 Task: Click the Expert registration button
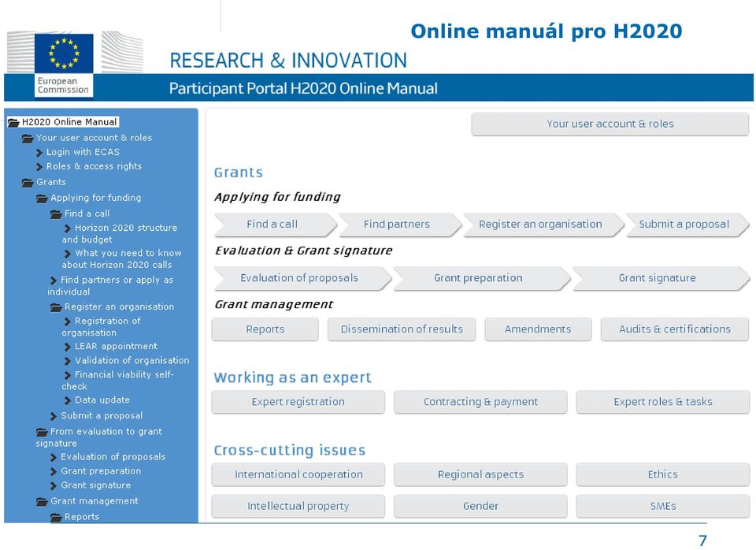(x=298, y=402)
